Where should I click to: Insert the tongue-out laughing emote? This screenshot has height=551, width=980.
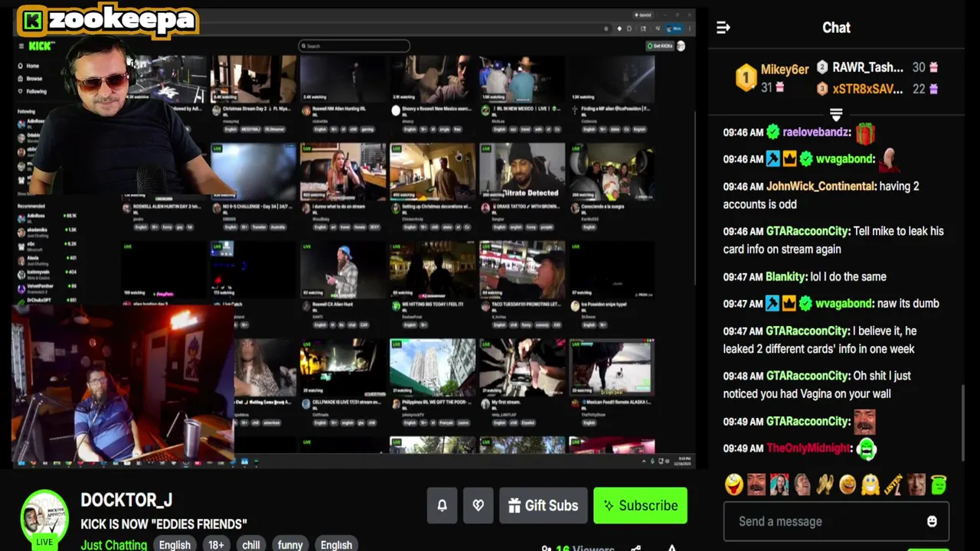point(733,484)
